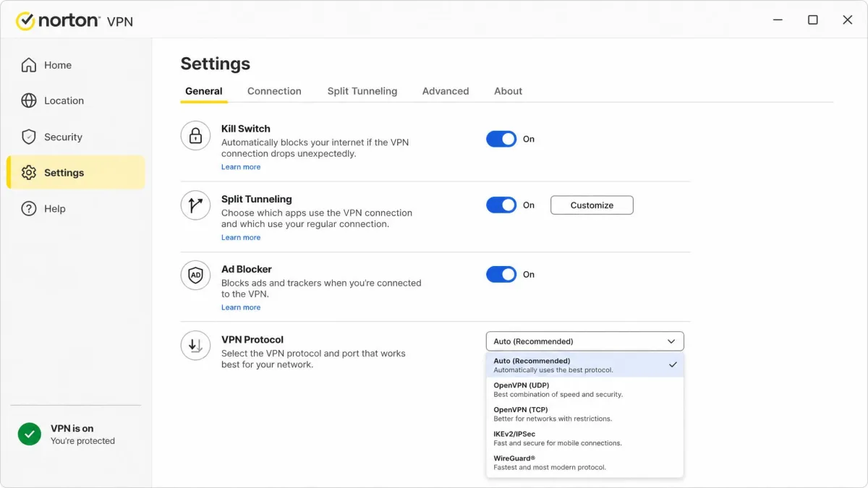The image size is (868, 488).
Task: Click the Ad Blocker title text
Action: click(x=247, y=269)
